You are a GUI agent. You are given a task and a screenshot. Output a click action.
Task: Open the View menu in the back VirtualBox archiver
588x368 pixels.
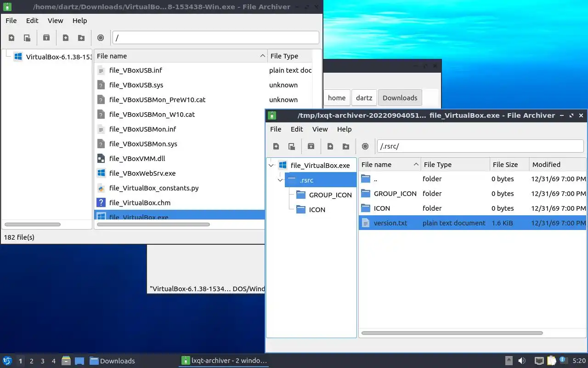(55, 20)
